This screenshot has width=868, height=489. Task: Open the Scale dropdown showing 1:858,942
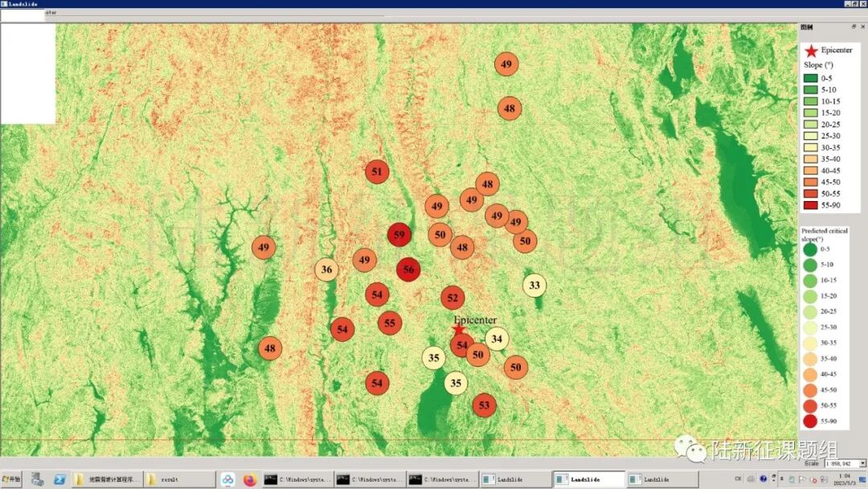tap(862, 463)
